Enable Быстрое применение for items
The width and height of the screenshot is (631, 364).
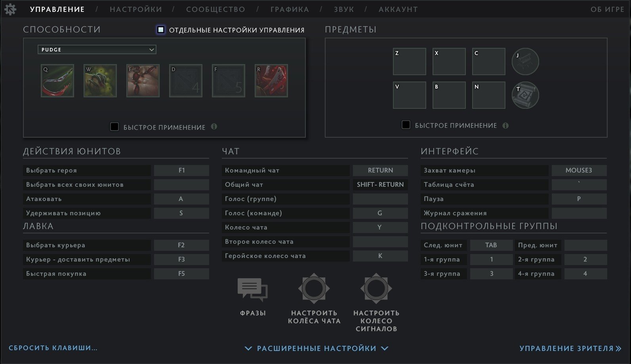pyautogui.click(x=406, y=125)
